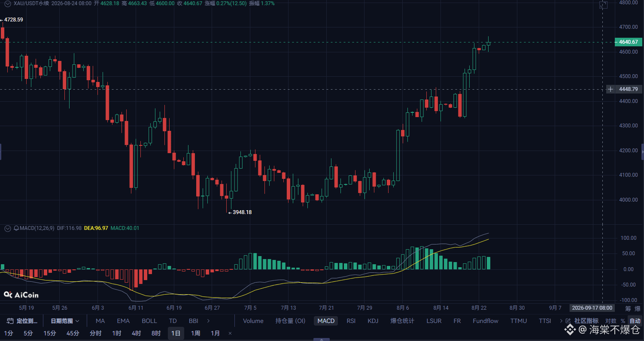Switch to the 1时 timeframe
Viewport: 644px width, 341px height.
117,333
